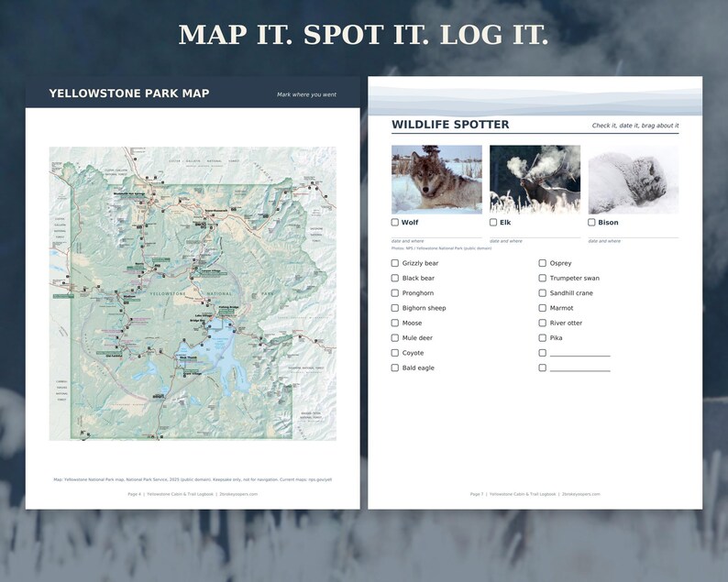Click the 'MAP IT. SPOT IT. LOG IT.' title
This screenshot has width=728, height=582.
[x=363, y=35]
